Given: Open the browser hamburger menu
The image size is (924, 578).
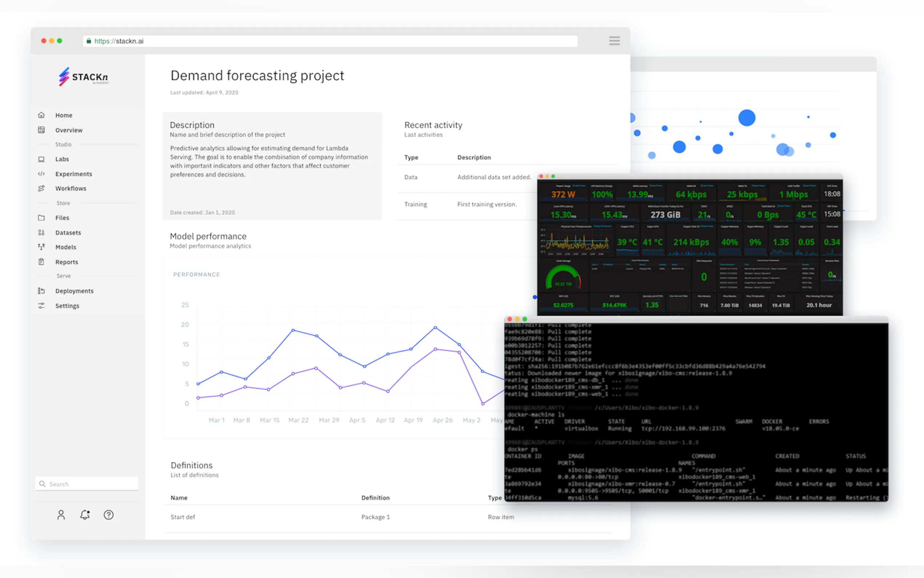Looking at the screenshot, I should click(614, 41).
